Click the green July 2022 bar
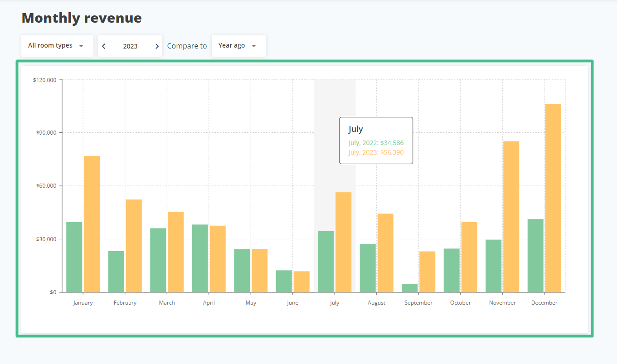 pyautogui.click(x=326, y=262)
